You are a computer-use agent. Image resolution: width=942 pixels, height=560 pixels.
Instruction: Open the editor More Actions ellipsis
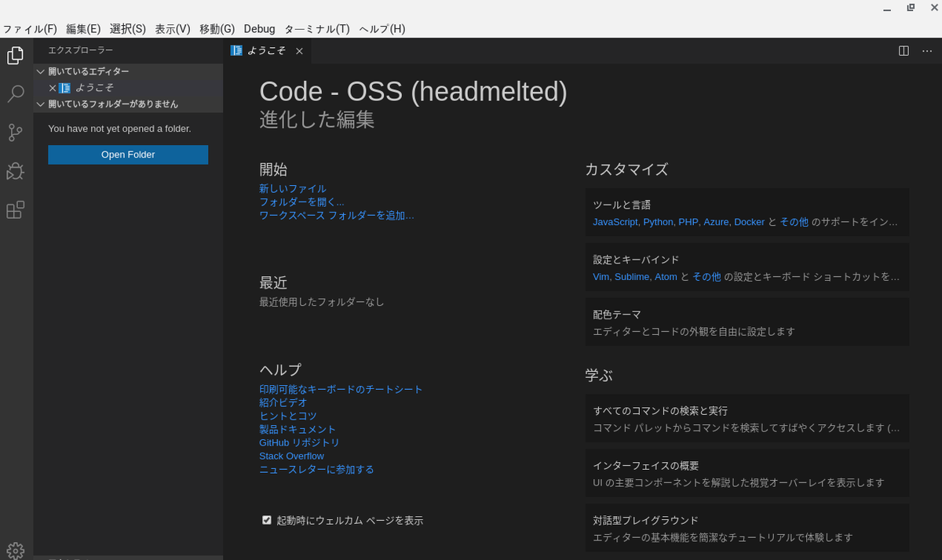pos(926,51)
